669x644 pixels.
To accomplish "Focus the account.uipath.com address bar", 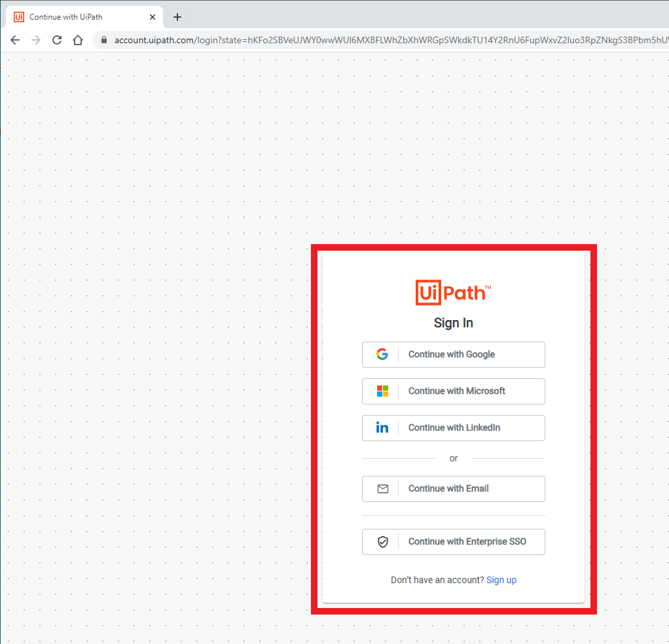I will [384, 40].
